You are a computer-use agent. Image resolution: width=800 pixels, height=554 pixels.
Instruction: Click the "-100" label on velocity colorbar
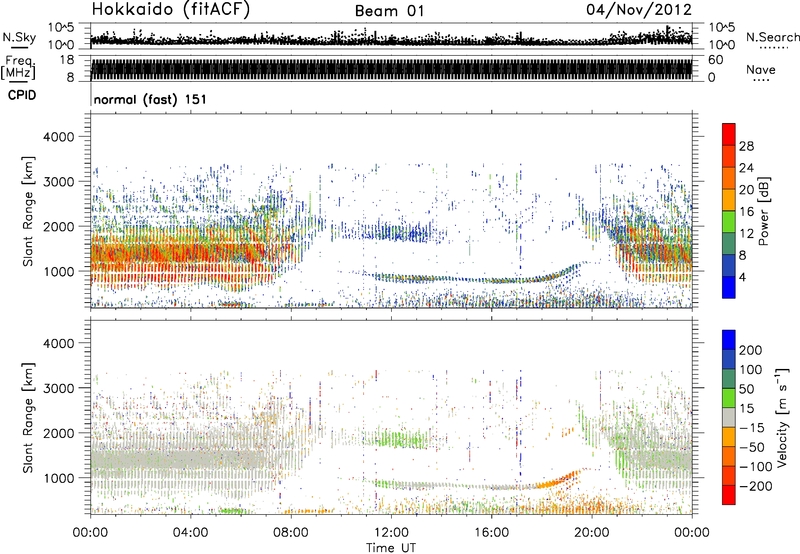pyautogui.click(x=755, y=467)
